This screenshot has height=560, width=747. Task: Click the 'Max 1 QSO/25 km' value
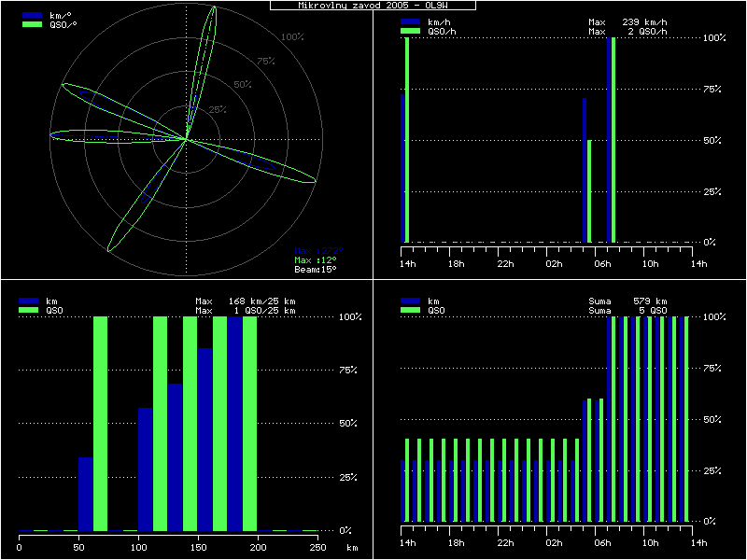(x=246, y=311)
